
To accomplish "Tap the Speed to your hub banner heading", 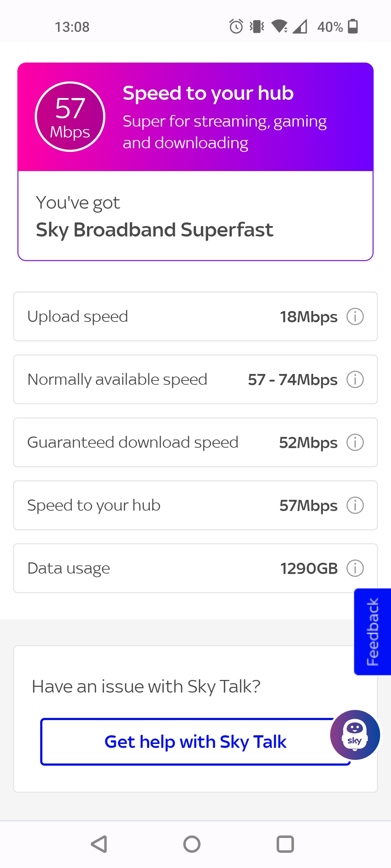I will pyautogui.click(x=208, y=93).
